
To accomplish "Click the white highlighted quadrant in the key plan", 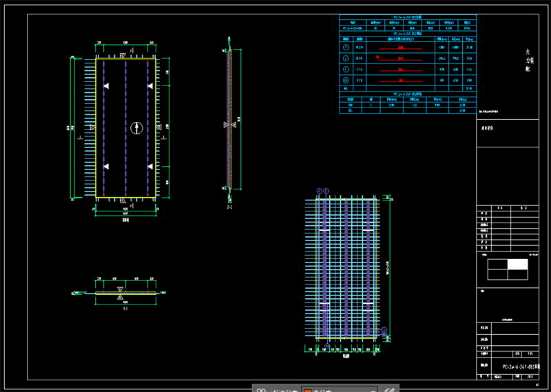I will coord(518,264).
